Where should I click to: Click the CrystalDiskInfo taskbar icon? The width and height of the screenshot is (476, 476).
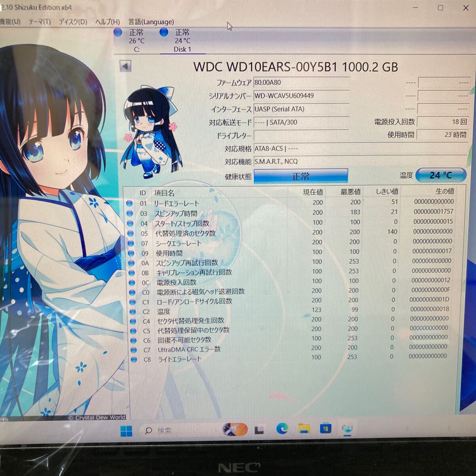coord(347,428)
